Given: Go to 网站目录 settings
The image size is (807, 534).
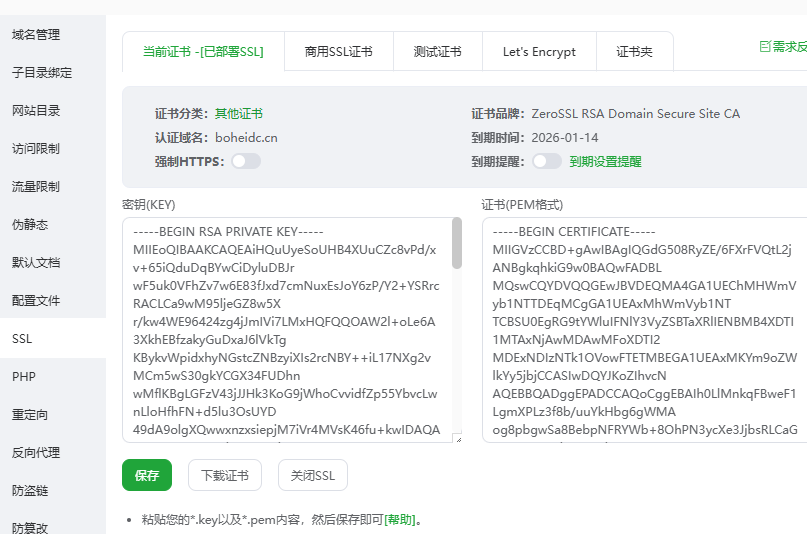Looking at the screenshot, I should 36,111.
